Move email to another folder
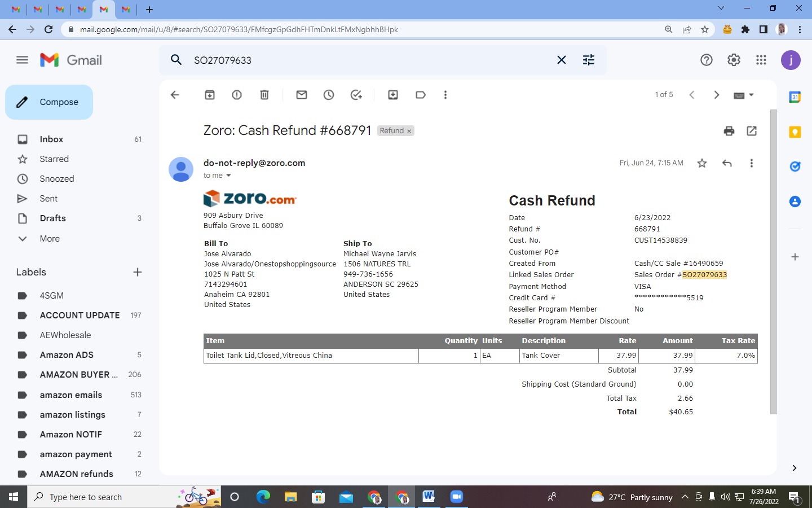This screenshot has height=508, width=812. tap(393, 95)
